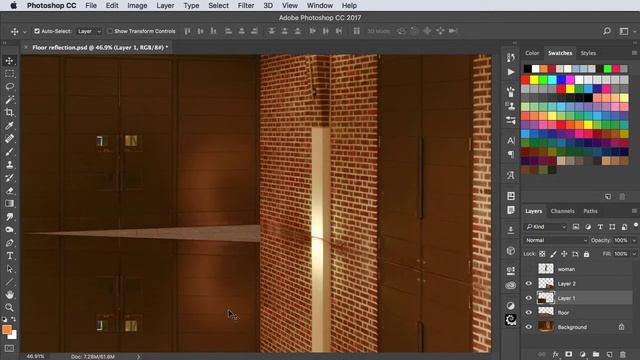640x360 pixels.
Task: Switch to the Paths tab
Action: 590,211
